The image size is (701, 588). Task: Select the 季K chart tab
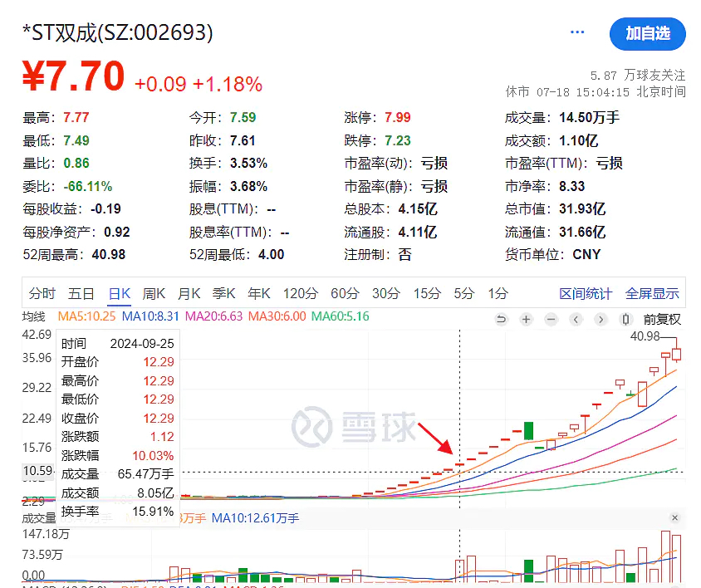point(223,294)
